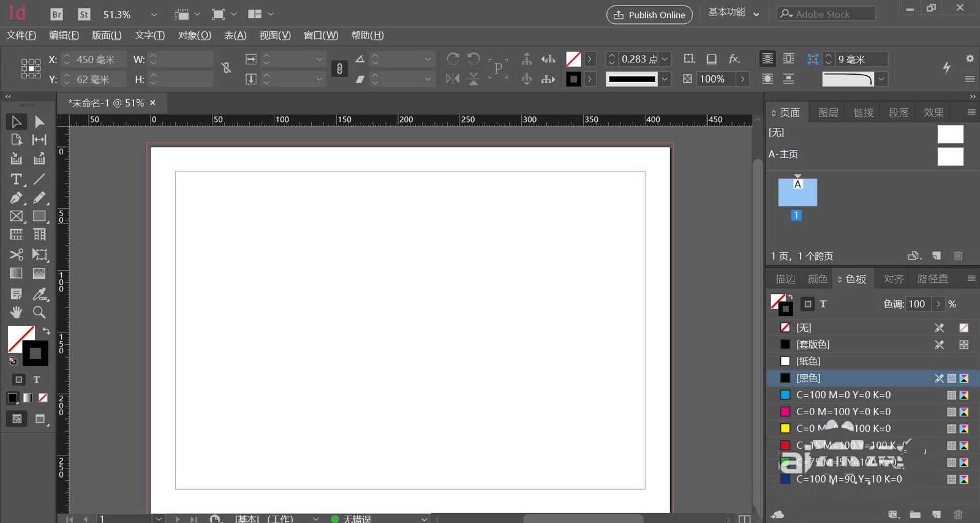Select the Direct Selection tool

39,122
